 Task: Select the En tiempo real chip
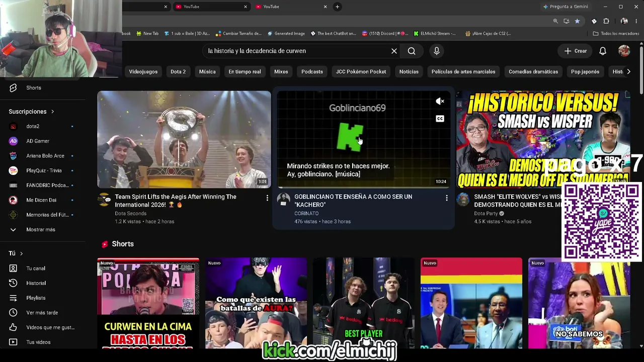(245, 72)
